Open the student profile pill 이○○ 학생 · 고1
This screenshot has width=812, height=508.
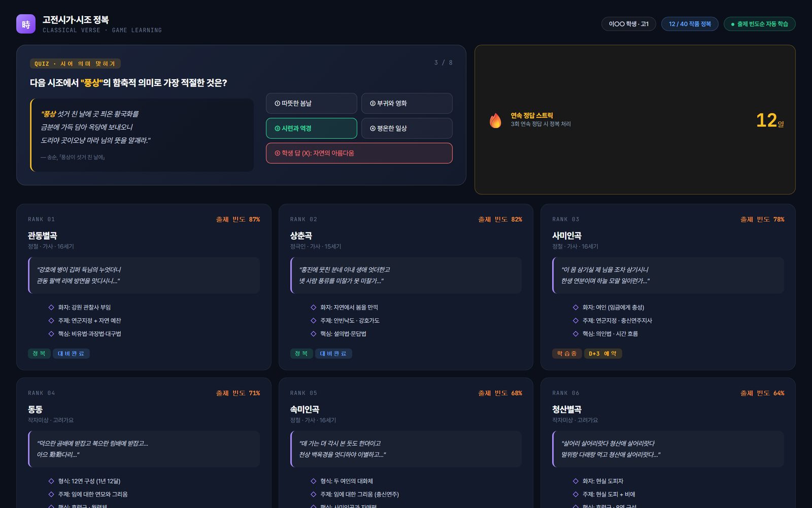coord(628,24)
